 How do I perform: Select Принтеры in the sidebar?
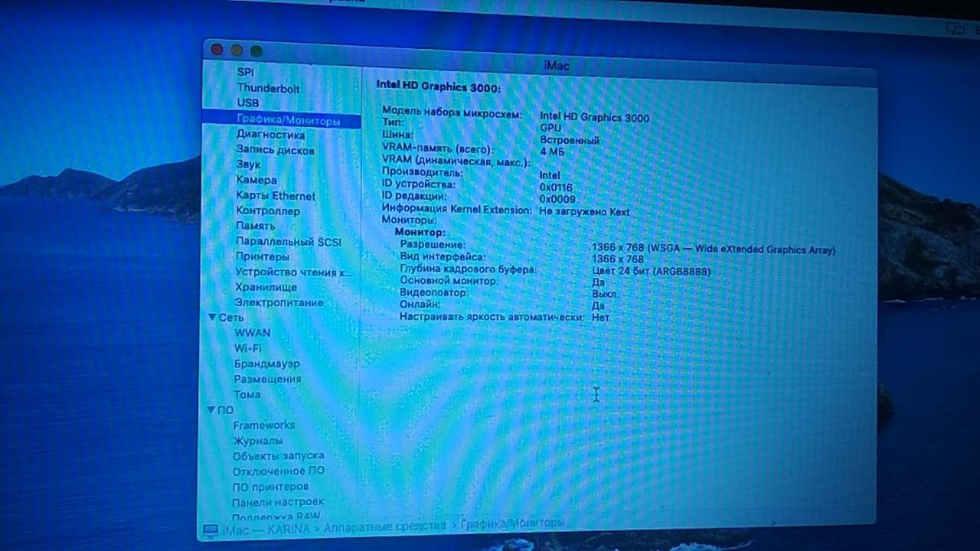[x=263, y=256]
